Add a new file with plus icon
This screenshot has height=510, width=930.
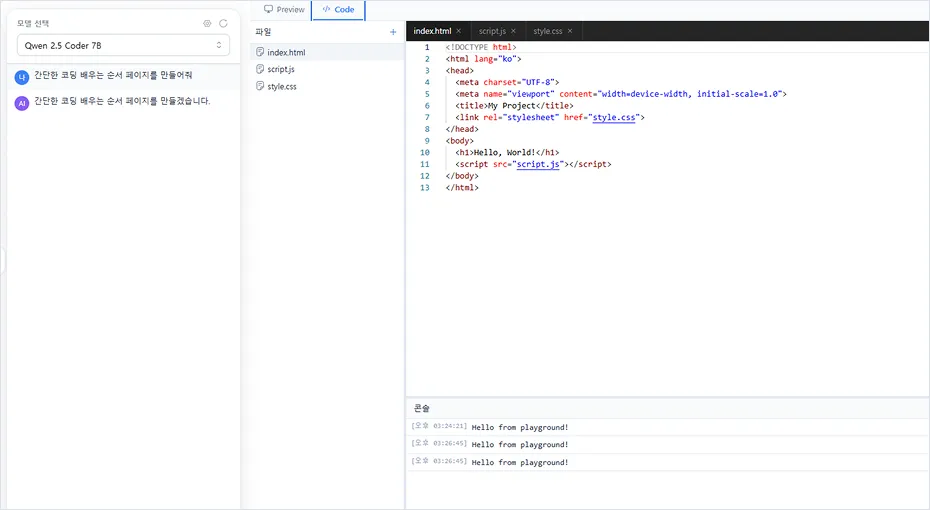(393, 32)
